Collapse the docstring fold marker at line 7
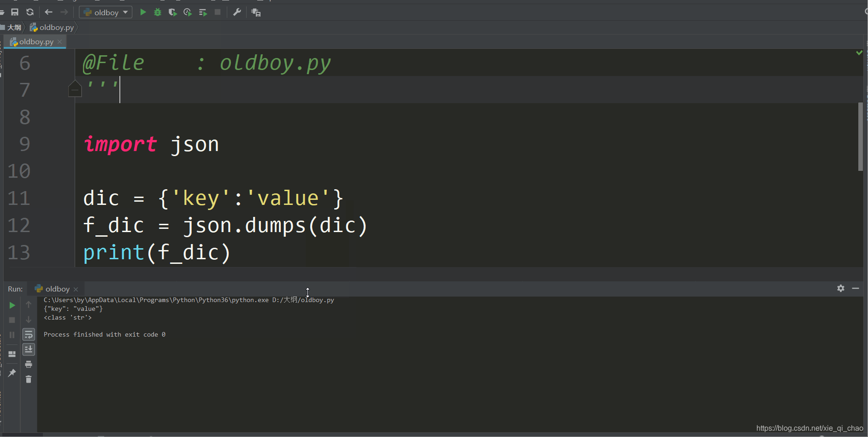Screen dimensions: 868x437 (x=75, y=88)
